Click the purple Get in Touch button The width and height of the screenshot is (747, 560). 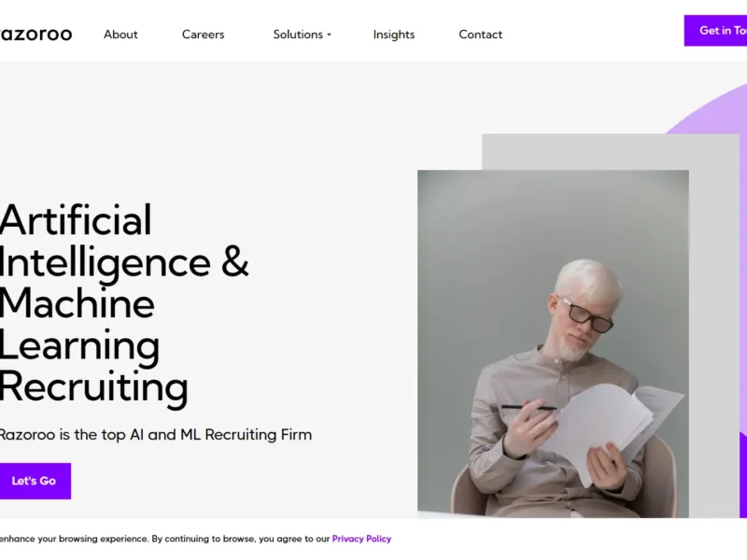(715, 31)
